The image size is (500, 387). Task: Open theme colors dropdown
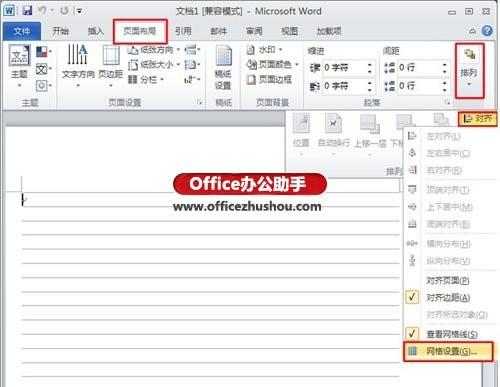coord(43,52)
